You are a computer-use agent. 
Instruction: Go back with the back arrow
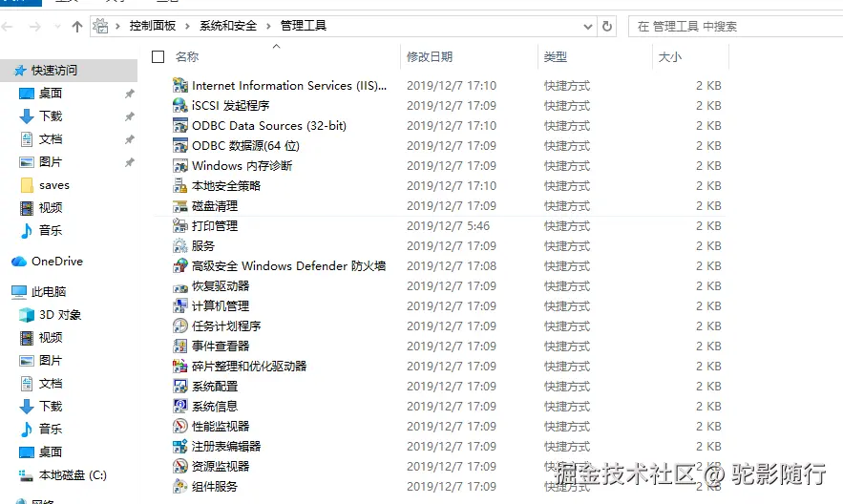7,27
